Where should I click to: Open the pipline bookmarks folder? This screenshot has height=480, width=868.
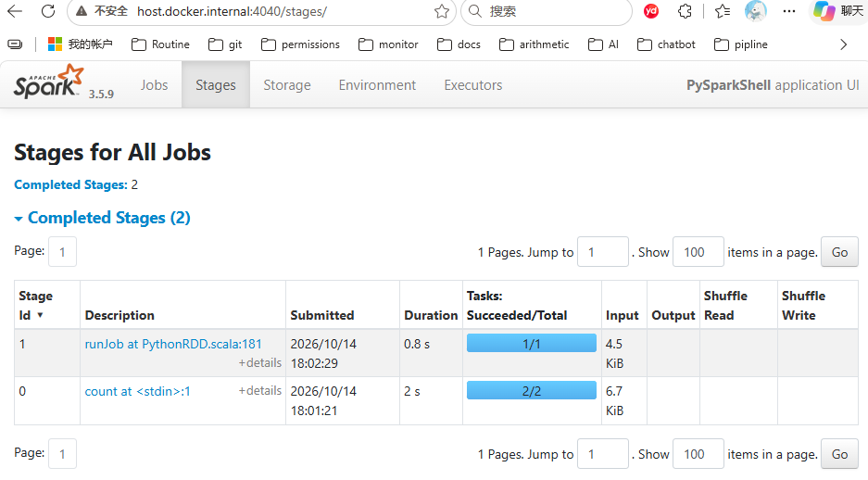click(741, 44)
